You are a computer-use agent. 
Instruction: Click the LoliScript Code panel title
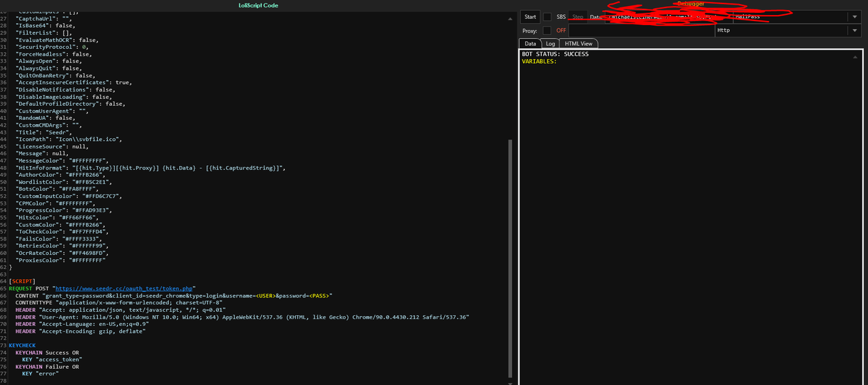click(258, 5)
